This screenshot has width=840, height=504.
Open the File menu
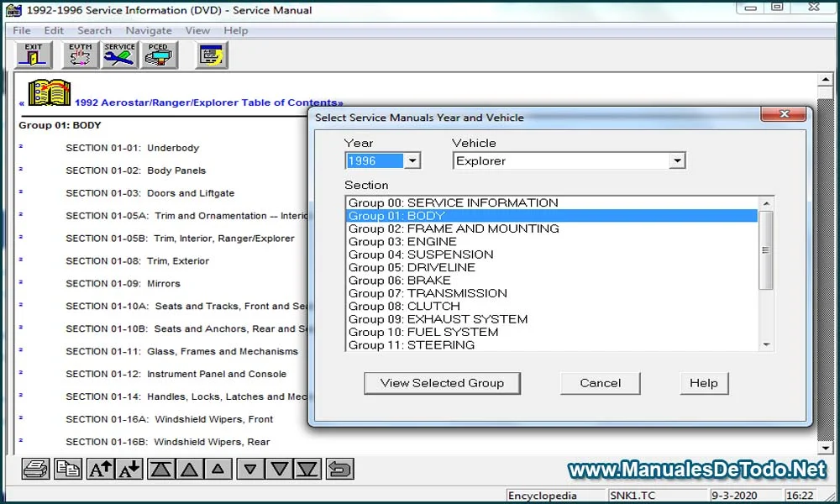click(22, 30)
